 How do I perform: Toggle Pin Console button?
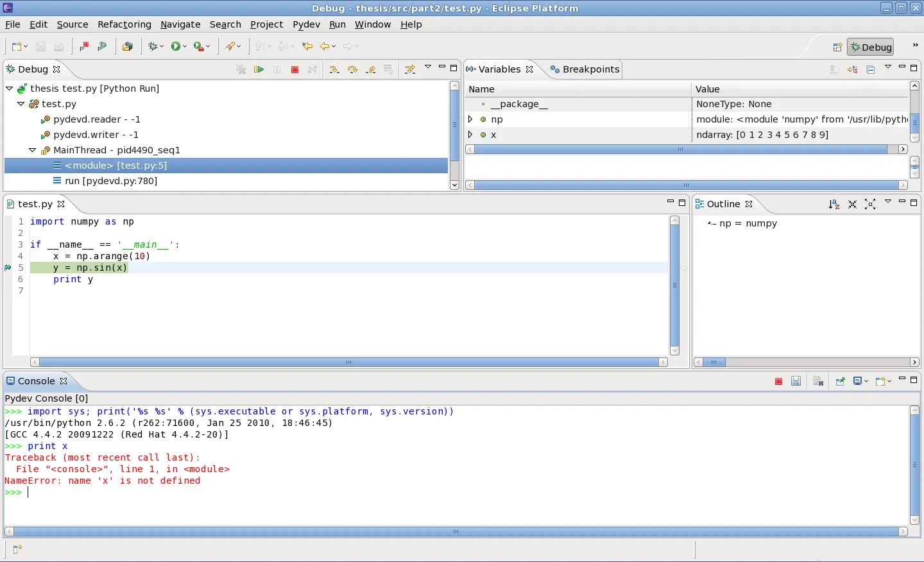coord(840,381)
